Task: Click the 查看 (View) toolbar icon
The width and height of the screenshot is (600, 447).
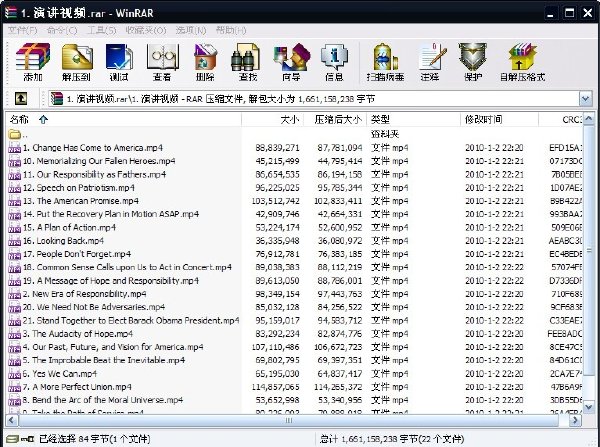Action: click(x=162, y=57)
